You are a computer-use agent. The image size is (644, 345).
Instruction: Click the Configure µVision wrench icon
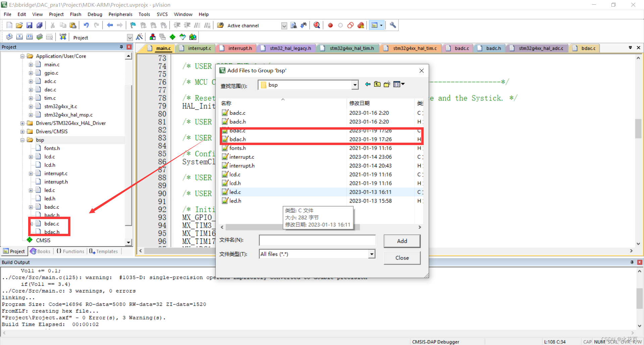[392, 25]
